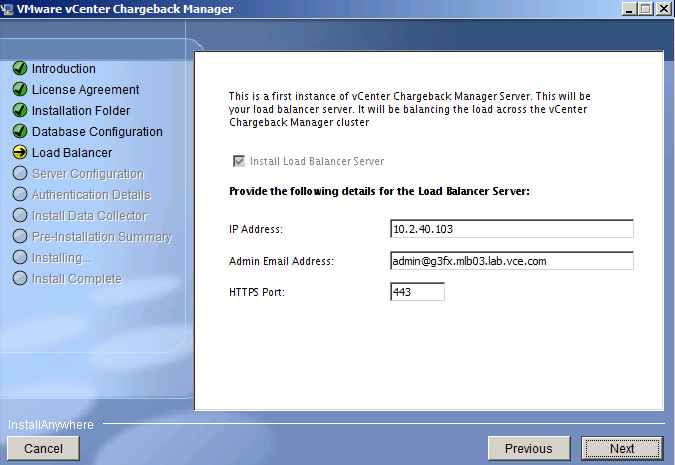Minimize the Chargeback Manager window
Image resolution: width=675 pixels, height=465 pixels.
tap(629, 9)
